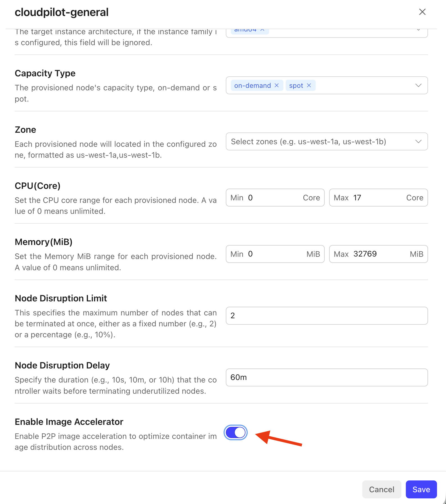This screenshot has width=446, height=504.
Task: Edit the Node Disruption Limit field
Action: click(x=327, y=316)
